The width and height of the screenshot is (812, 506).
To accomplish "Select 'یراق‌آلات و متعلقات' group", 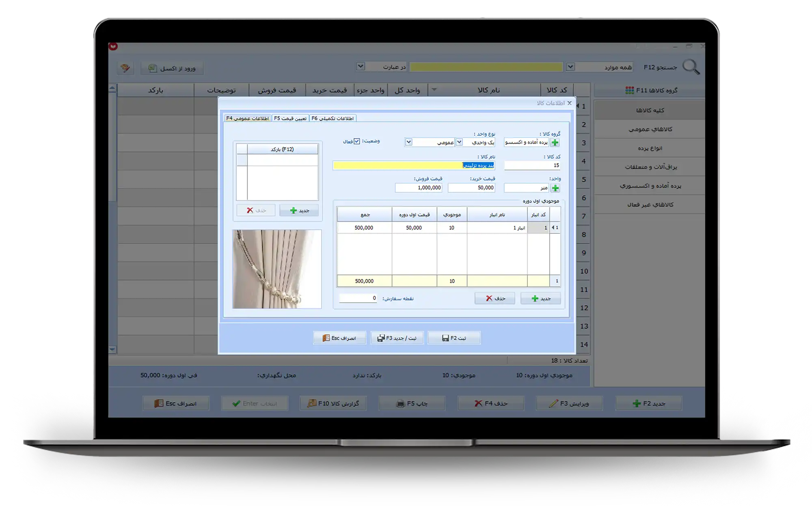I will click(650, 167).
